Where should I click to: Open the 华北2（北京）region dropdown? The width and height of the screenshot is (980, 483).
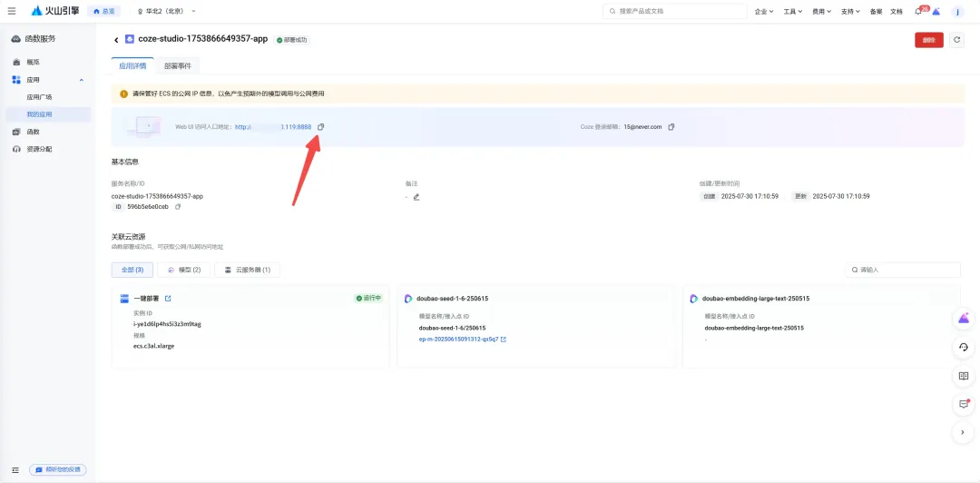tap(166, 11)
